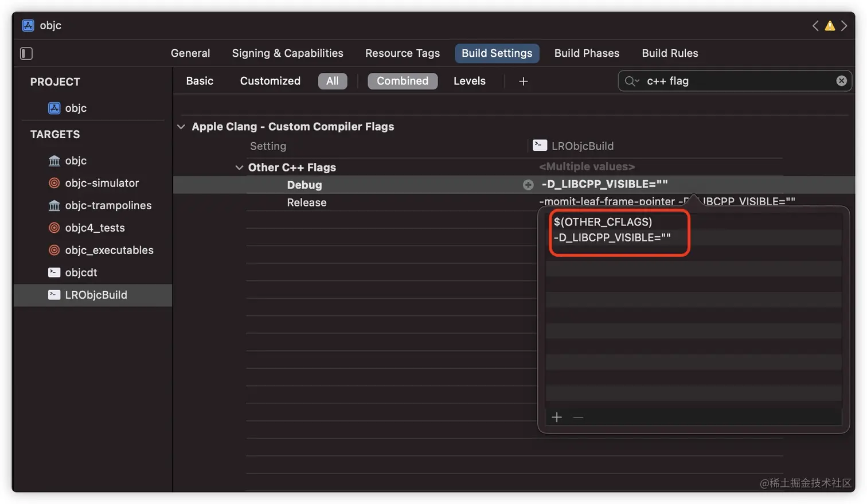The width and height of the screenshot is (867, 504).
Task: Click the Other C++ Flags label
Action: point(292,167)
